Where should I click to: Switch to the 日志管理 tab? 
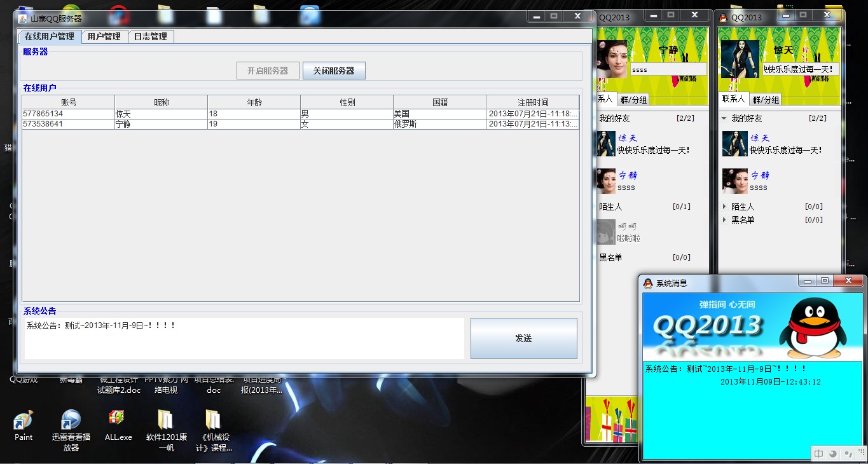[151, 37]
